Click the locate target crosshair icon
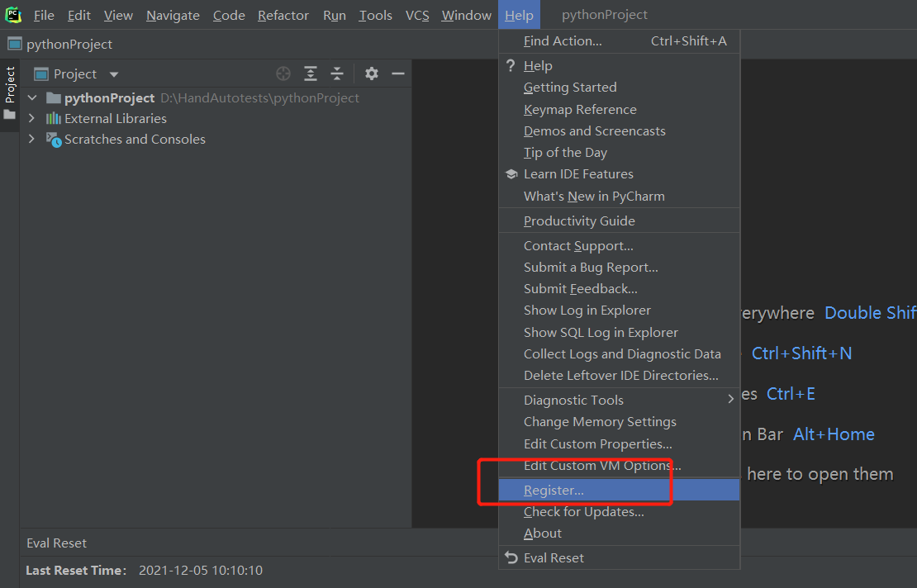 pos(283,73)
